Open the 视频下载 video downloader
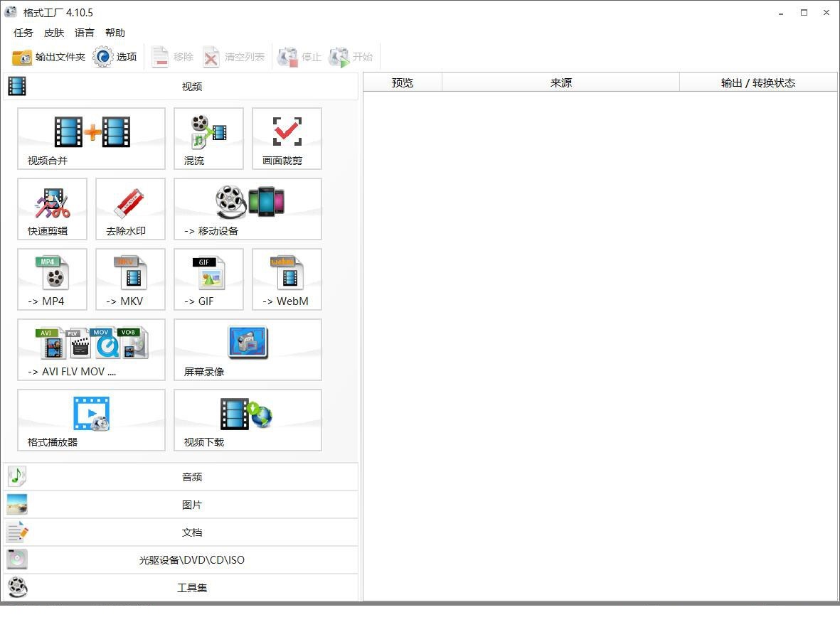The width and height of the screenshot is (840, 622). (248, 419)
